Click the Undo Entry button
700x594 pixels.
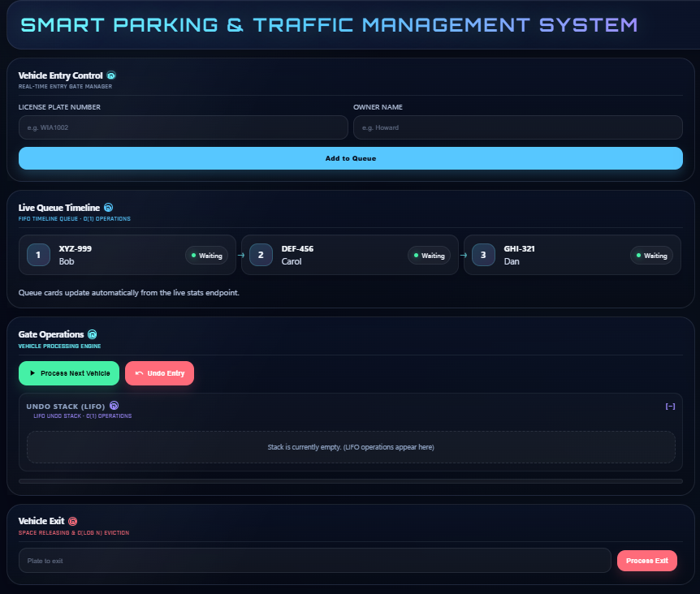pyautogui.click(x=159, y=373)
